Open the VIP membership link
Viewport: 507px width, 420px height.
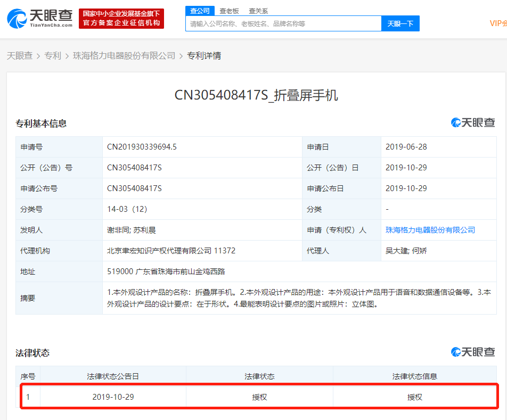[498, 23]
